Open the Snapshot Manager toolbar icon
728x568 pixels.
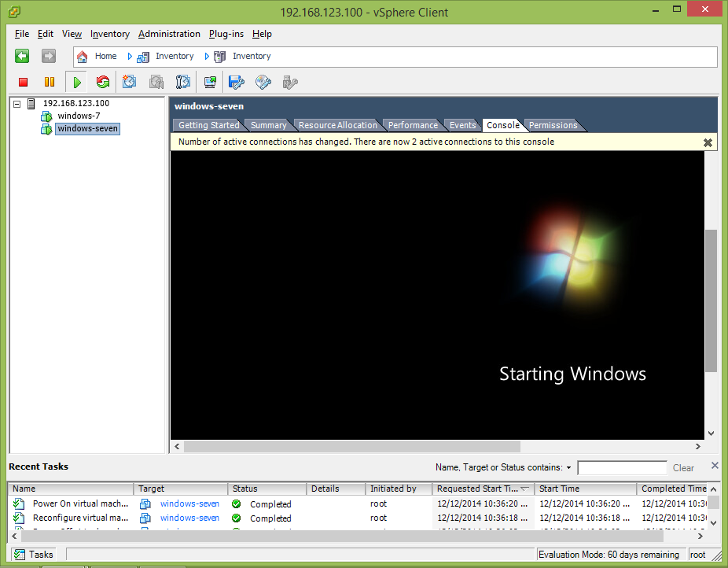coord(183,82)
